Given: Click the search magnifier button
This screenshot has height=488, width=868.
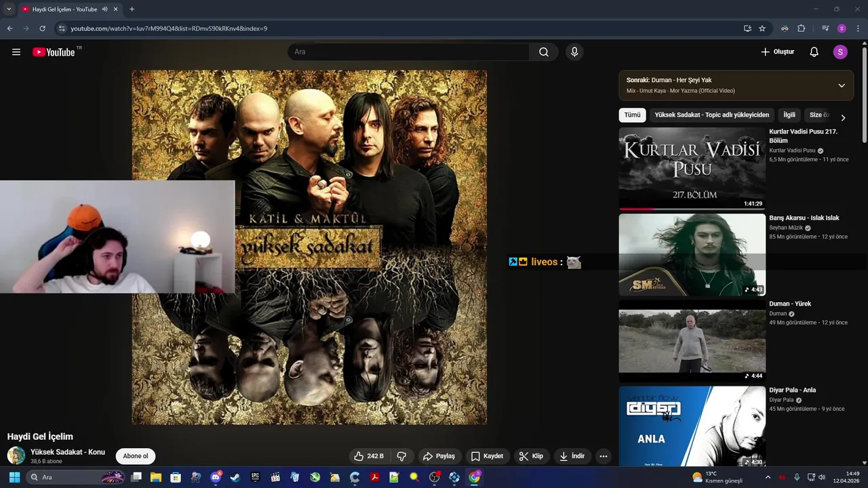Looking at the screenshot, I should pos(544,52).
